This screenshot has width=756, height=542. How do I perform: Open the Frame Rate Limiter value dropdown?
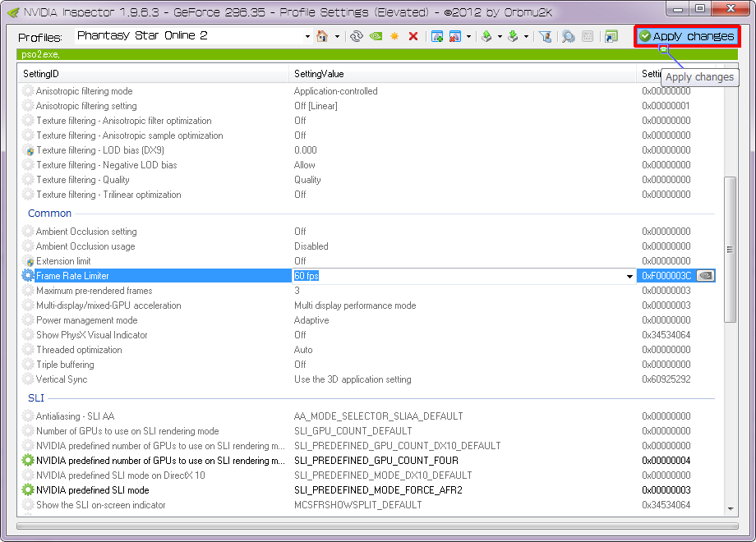coord(629,276)
